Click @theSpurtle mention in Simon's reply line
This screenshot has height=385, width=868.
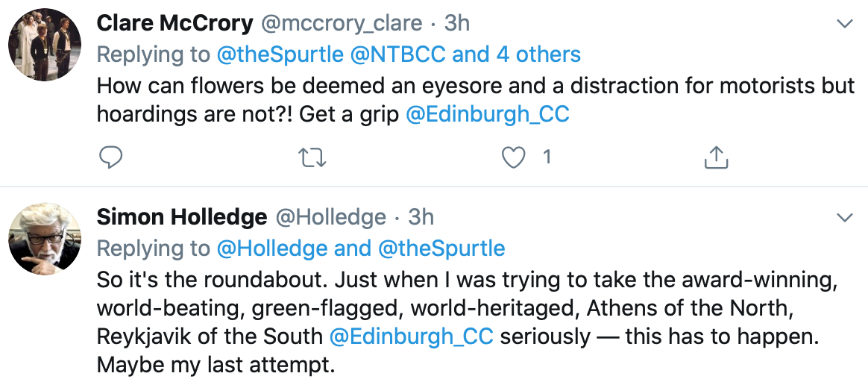pos(441,248)
